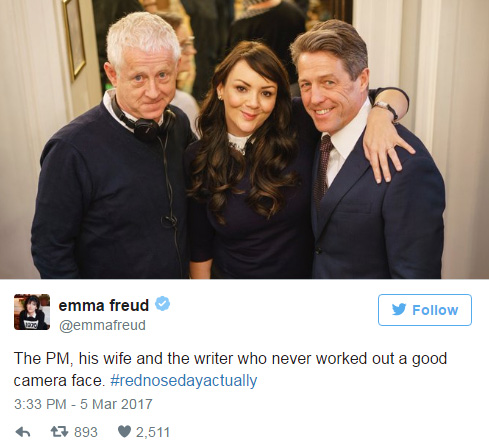Open the 2,511 likes count

[153, 432]
